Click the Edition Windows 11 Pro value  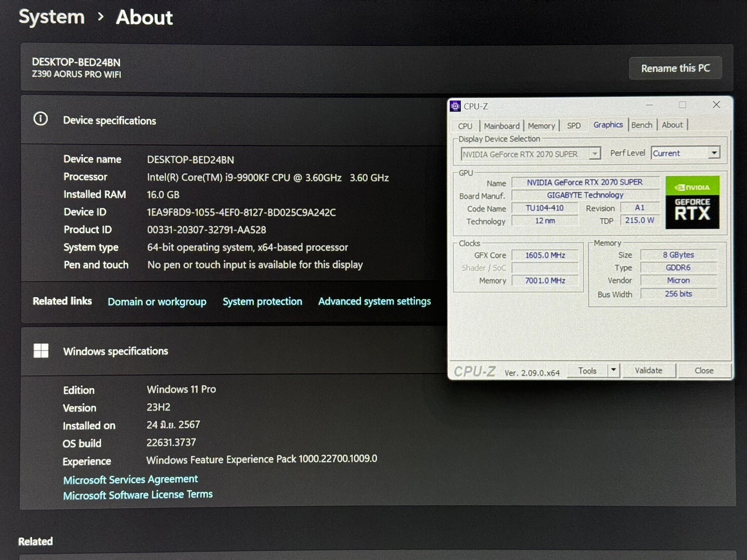point(181,389)
